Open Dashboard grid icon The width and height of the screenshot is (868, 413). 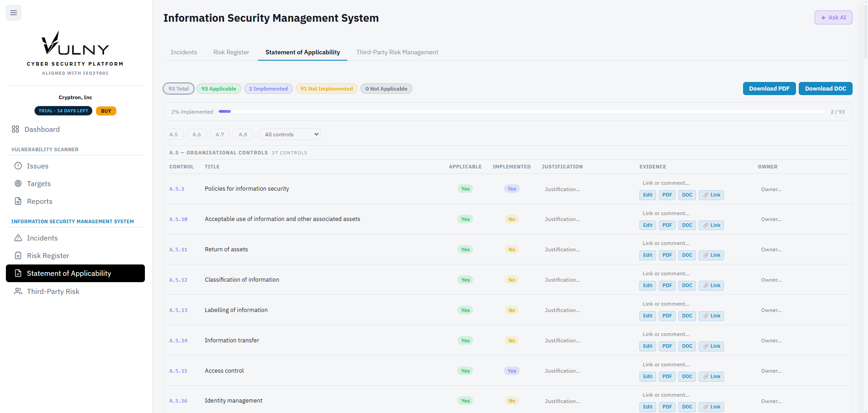click(15, 129)
